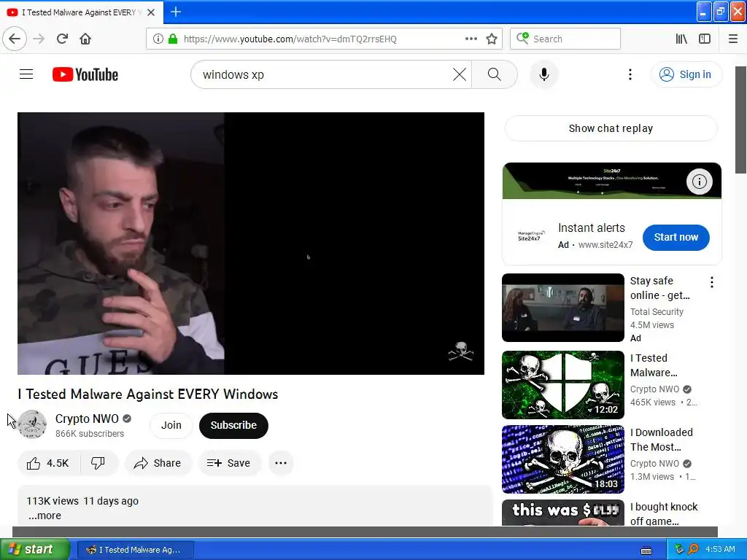
Task: Reload the current page
Action: coord(62,39)
